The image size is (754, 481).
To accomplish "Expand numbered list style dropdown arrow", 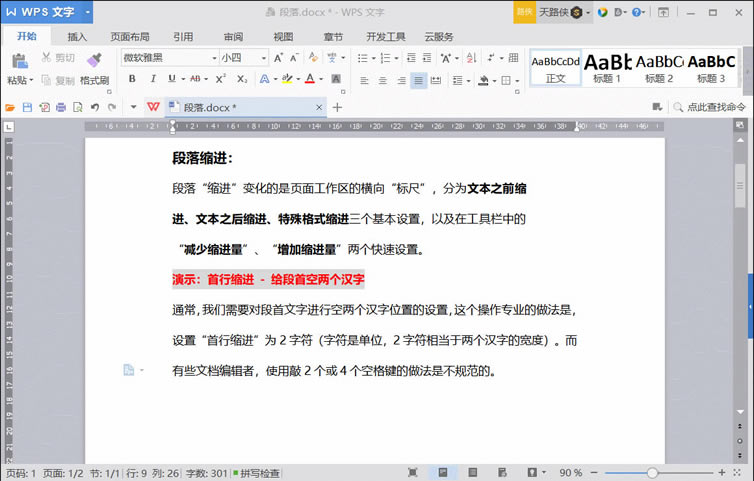I will (396, 58).
